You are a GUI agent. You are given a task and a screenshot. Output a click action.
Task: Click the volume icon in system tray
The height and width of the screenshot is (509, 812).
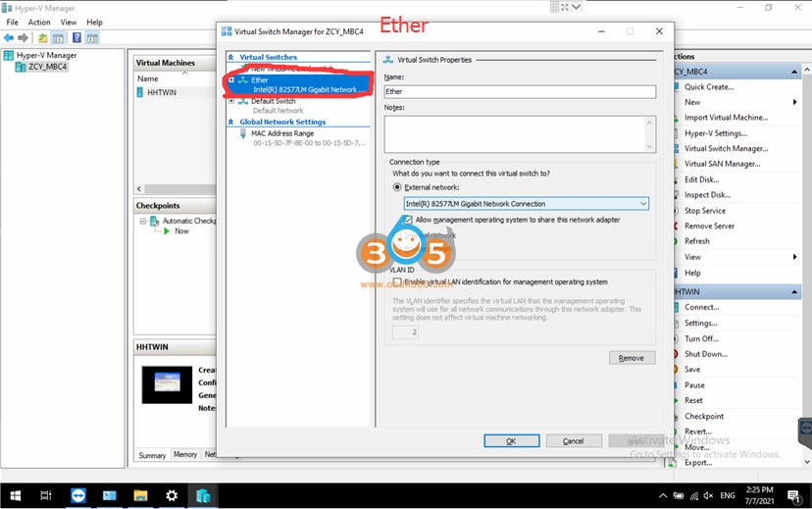[708, 495]
